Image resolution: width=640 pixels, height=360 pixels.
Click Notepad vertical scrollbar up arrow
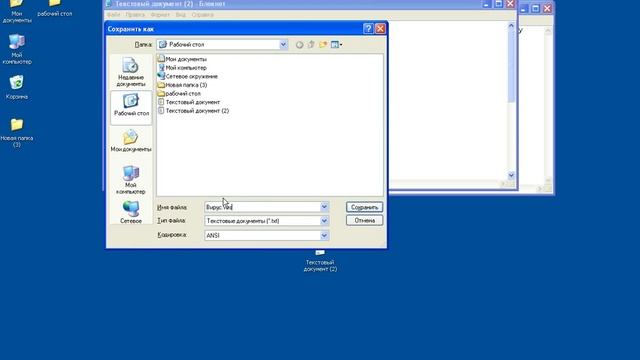coord(511,26)
